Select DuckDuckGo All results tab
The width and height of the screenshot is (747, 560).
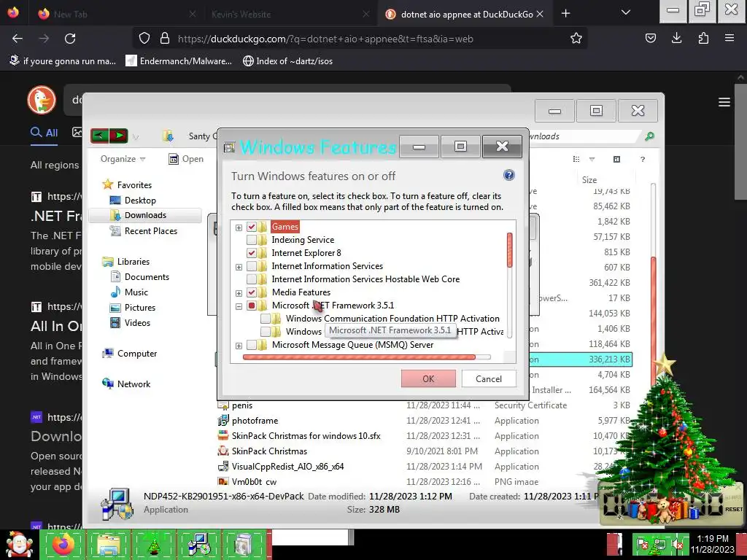pyautogui.click(x=44, y=133)
